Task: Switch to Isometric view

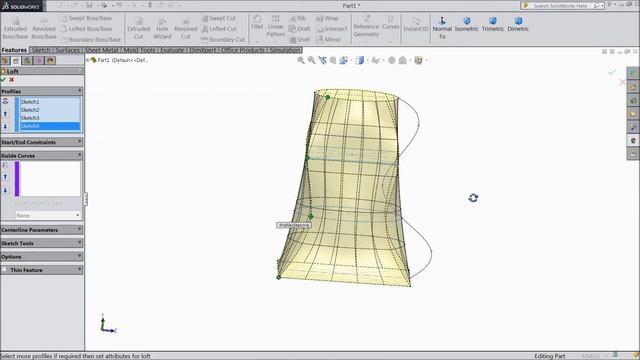Action: pos(467,24)
